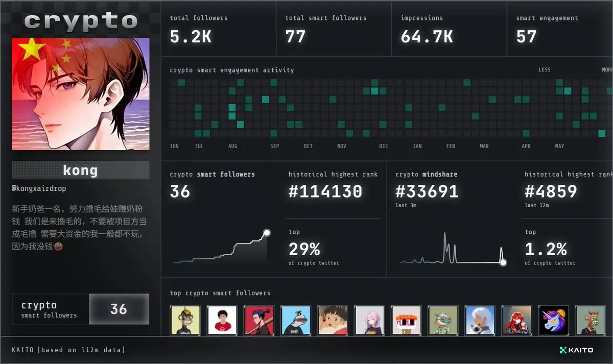Open the red-haired anime girl avatar
Screen dimensions: 613x364
(516, 320)
